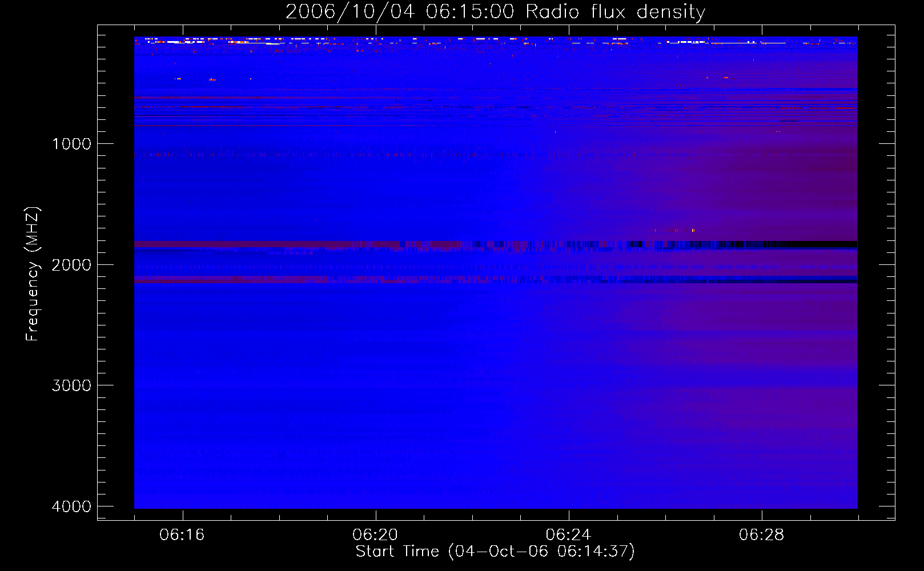Click the 3000 frequency tick label
924x571 pixels.
click(x=71, y=385)
